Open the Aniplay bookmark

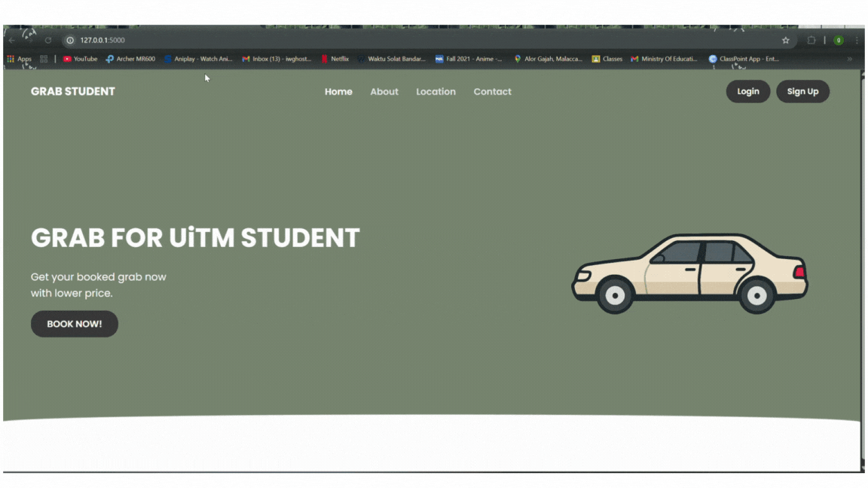198,59
